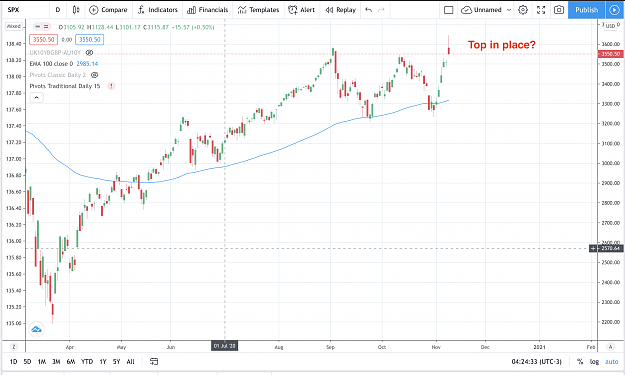This screenshot has width=625, height=375.
Task: Redo the last chart action
Action: point(381,10)
